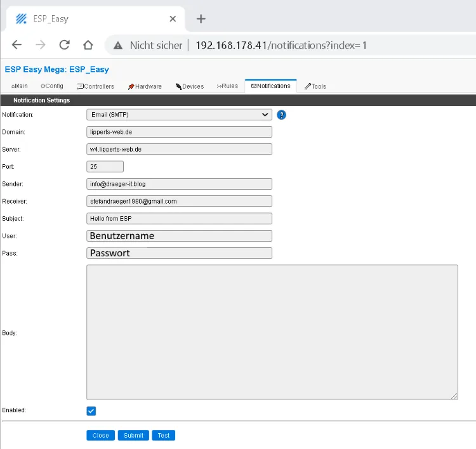Close the ESP_Easy browser tab
The image size is (476, 449).
pos(173,18)
